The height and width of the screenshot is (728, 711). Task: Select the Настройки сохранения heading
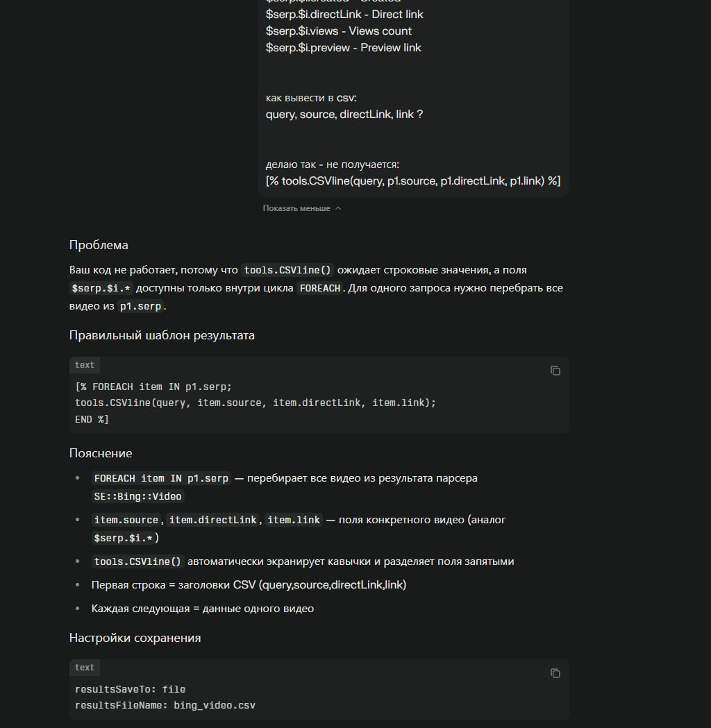coord(135,638)
